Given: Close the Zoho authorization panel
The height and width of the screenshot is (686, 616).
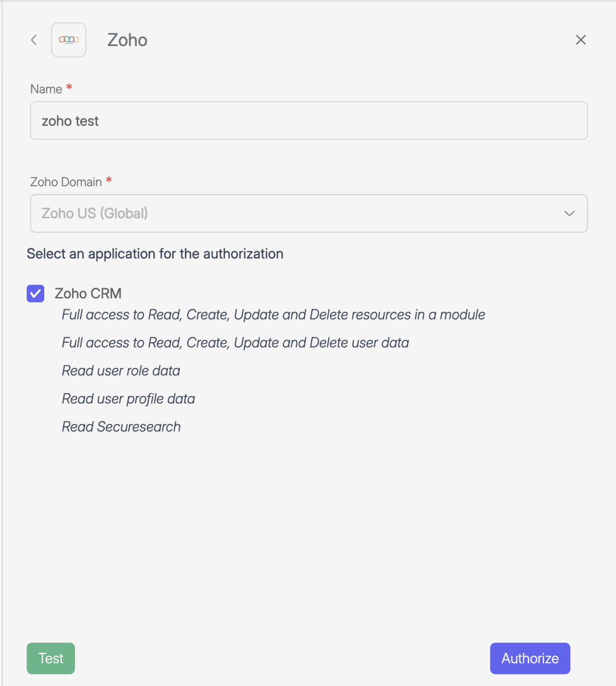Looking at the screenshot, I should pos(581,40).
